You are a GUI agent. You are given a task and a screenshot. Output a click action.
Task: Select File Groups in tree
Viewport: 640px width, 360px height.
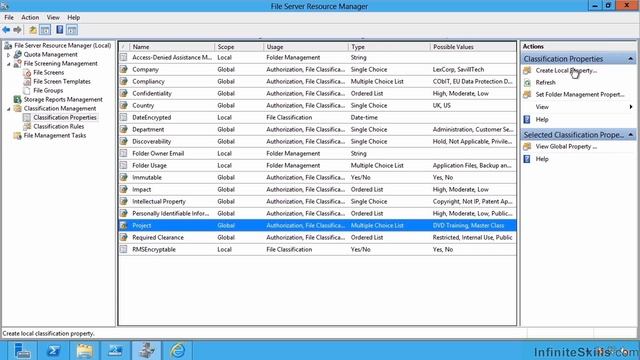point(48,91)
